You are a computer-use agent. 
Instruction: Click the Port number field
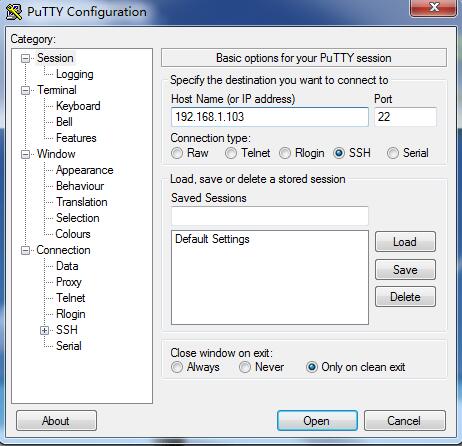405,117
